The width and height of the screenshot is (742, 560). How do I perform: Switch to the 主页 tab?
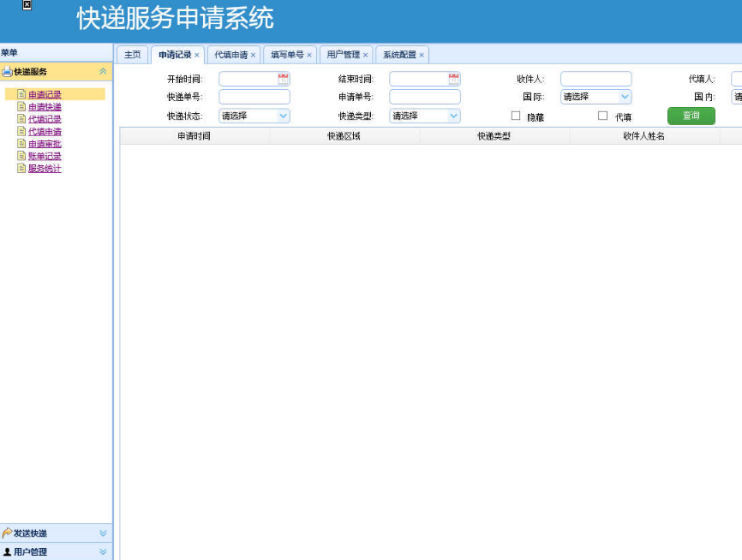tap(132, 55)
